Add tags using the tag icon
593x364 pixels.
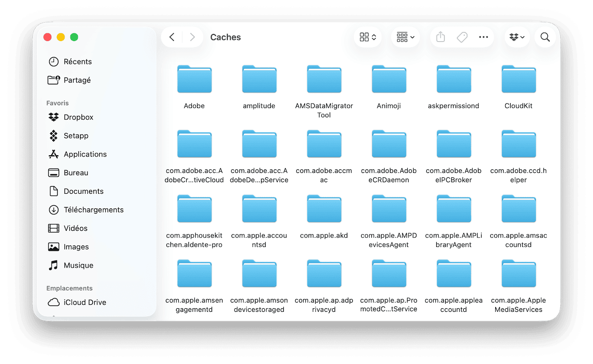462,37
